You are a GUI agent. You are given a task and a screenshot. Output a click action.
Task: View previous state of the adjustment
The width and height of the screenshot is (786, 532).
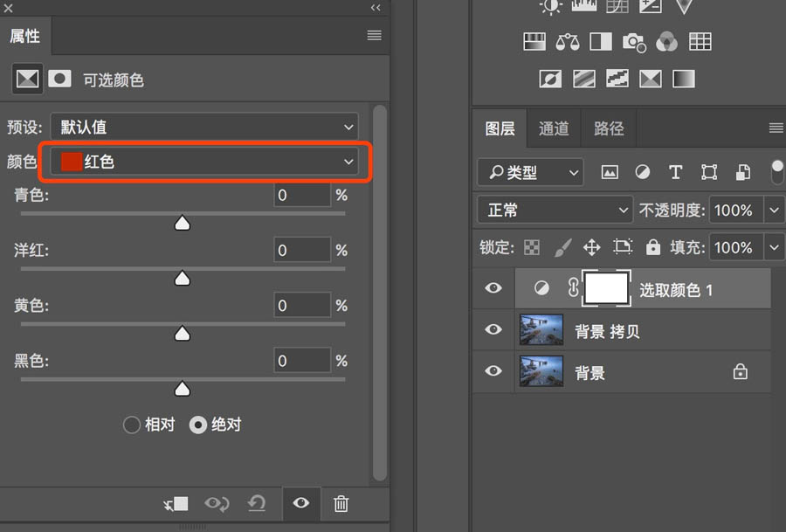pyautogui.click(x=217, y=503)
